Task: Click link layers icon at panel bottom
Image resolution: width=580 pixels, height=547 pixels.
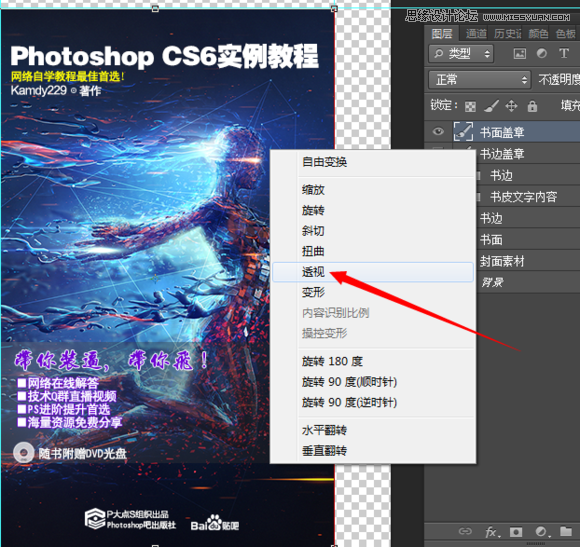Action: (x=465, y=531)
